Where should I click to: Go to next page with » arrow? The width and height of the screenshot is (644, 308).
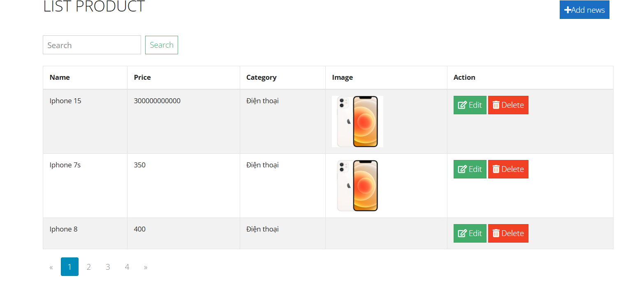[146, 267]
